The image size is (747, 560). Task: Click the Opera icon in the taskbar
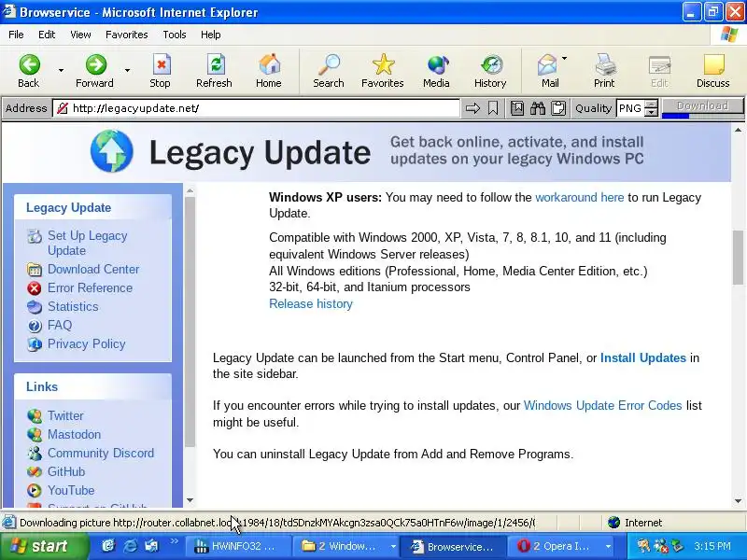click(x=523, y=546)
